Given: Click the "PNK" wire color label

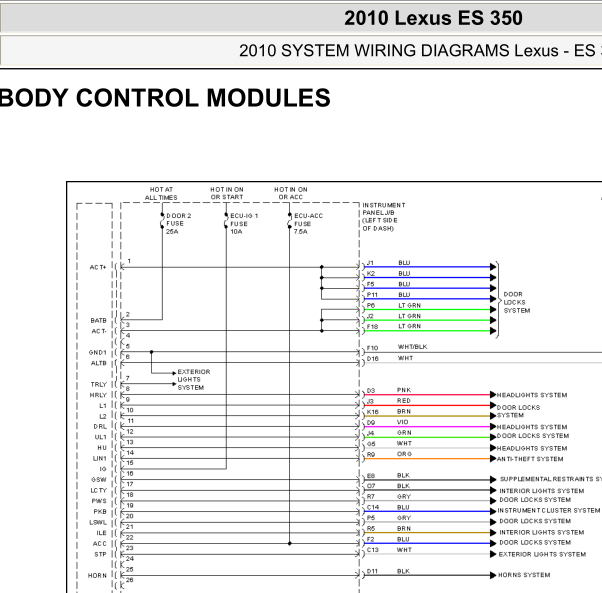Looking at the screenshot, I should [x=404, y=390].
